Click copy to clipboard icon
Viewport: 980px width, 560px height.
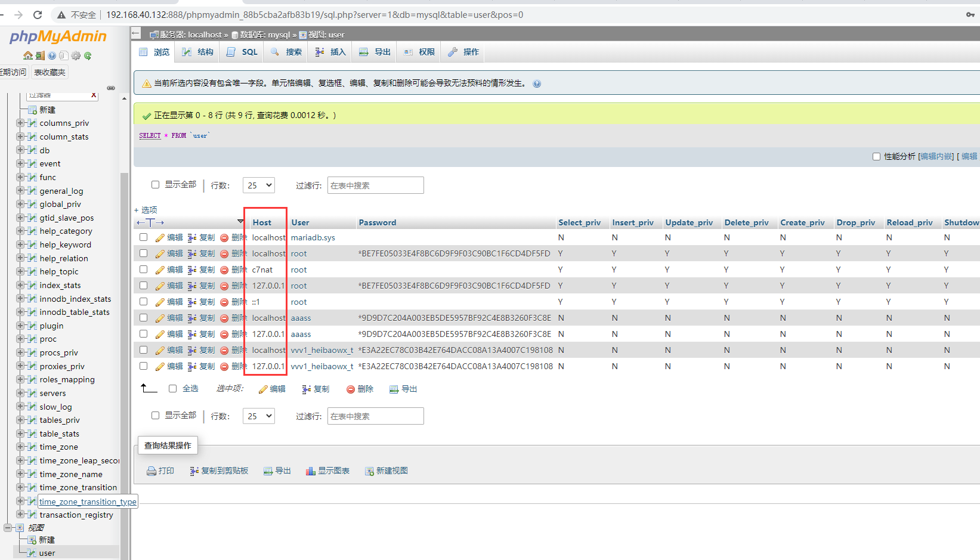pyautogui.click(x=194, y=471)
